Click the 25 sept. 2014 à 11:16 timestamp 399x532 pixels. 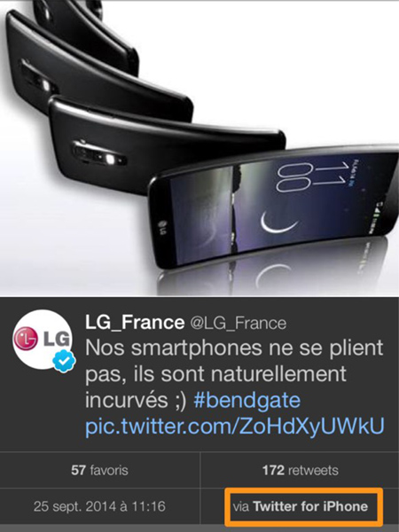[x=99, y=506]
